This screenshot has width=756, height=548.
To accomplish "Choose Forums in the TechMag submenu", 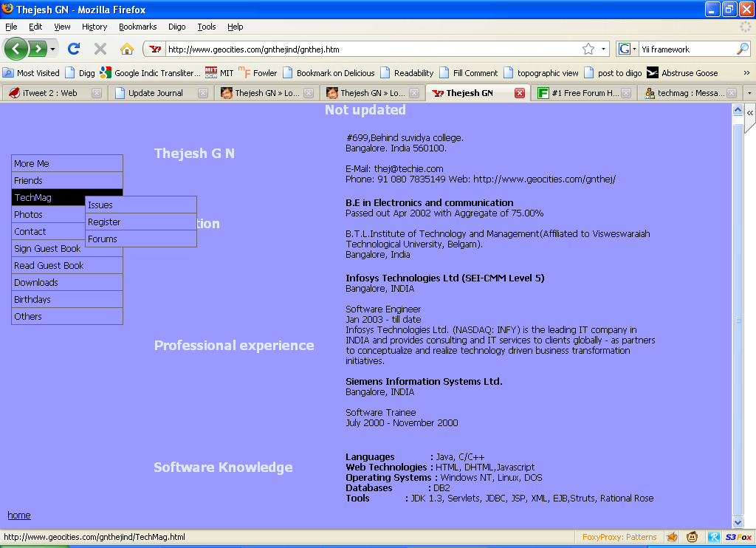I will point(141,239).
